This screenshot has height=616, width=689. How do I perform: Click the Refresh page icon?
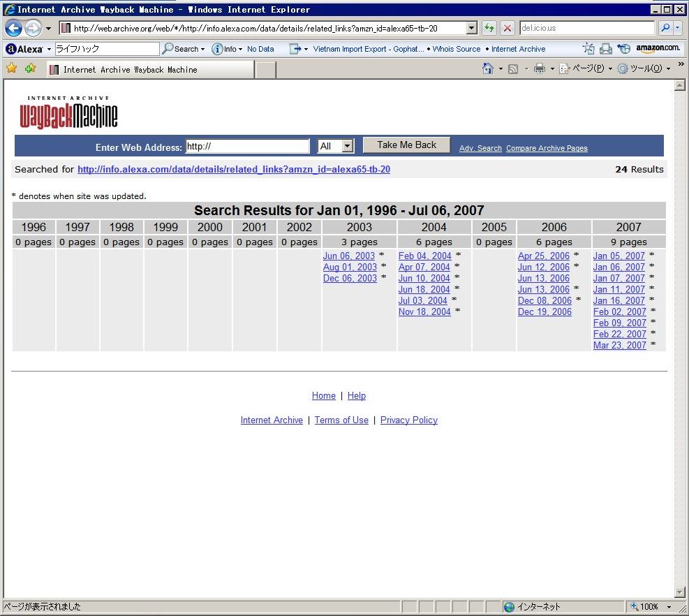489,29
